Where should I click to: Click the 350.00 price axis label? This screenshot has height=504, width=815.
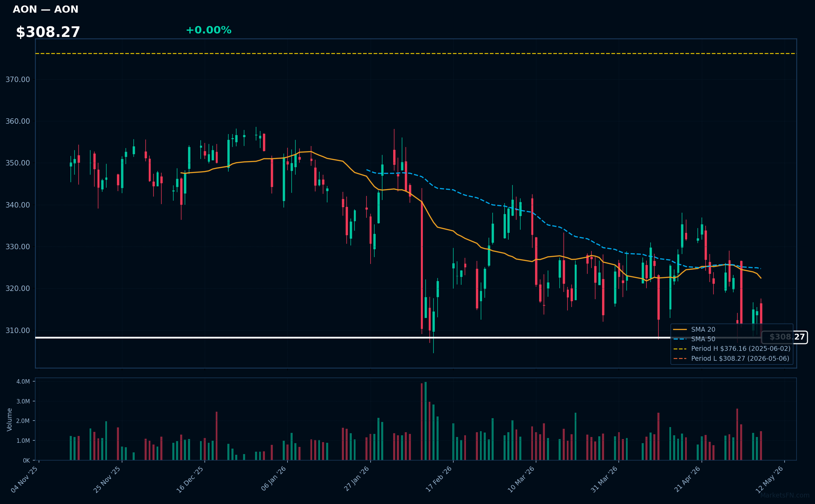point(18,163)
